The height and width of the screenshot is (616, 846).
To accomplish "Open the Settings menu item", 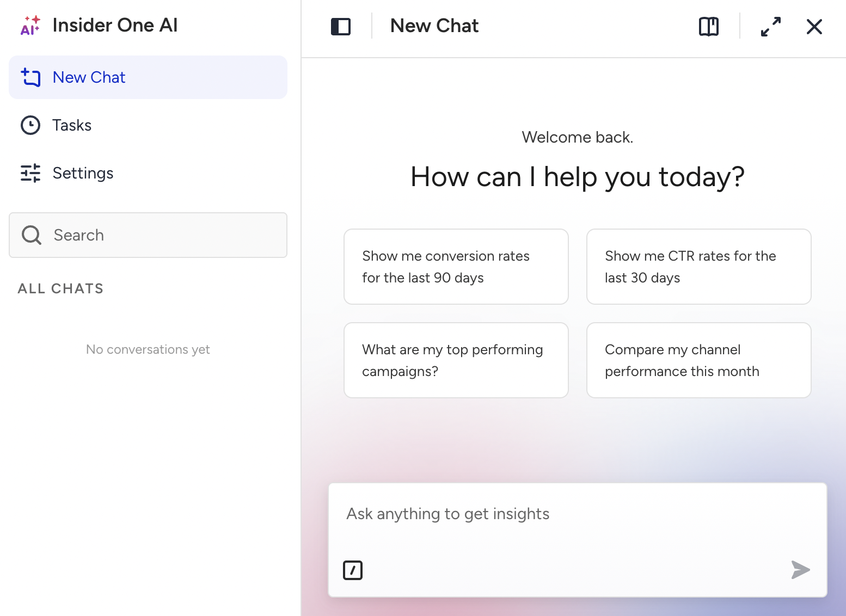I will click(148, 173).
